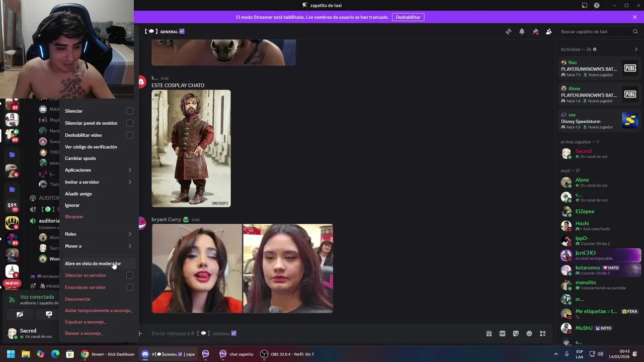Expand the Mover a submenu
Viewport: 644px width, 362px height.
click(x=98, y=246)
